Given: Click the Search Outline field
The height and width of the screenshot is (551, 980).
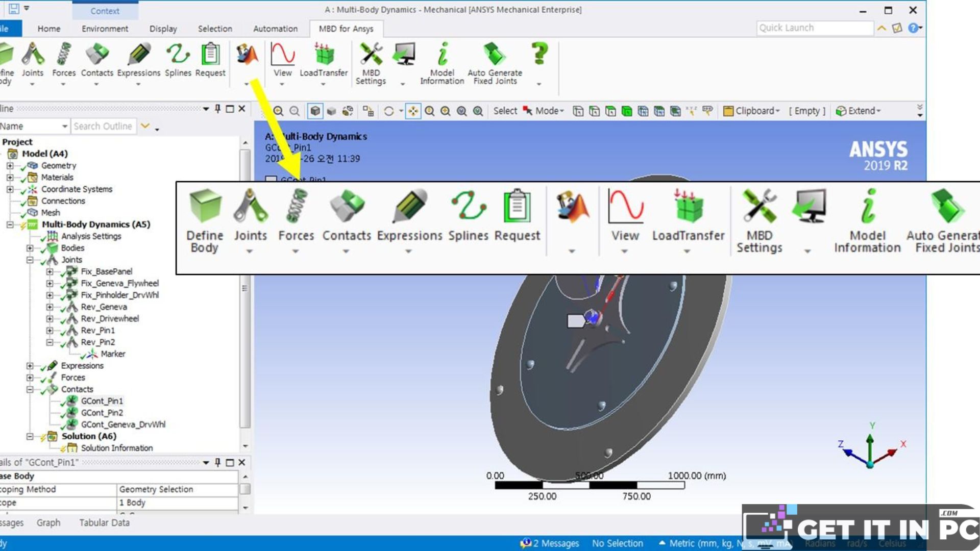Looking at the screenshot, I should [x=104, y=126].
